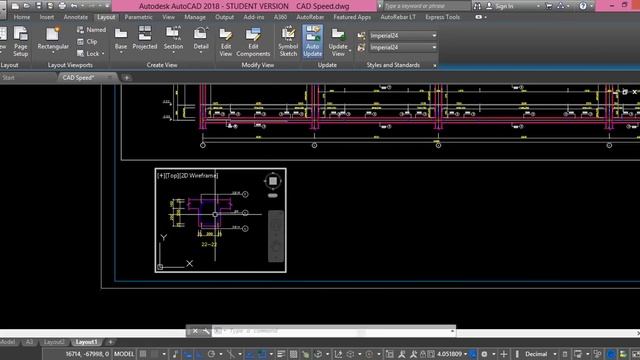Click the Workspace Switching gear icon

[484, 354]
